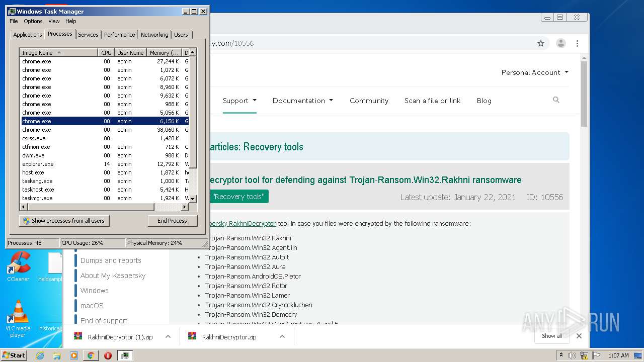Open the File menu in Task Manager
The width and height of the screenshot is (644, 362).
[14, 21]
